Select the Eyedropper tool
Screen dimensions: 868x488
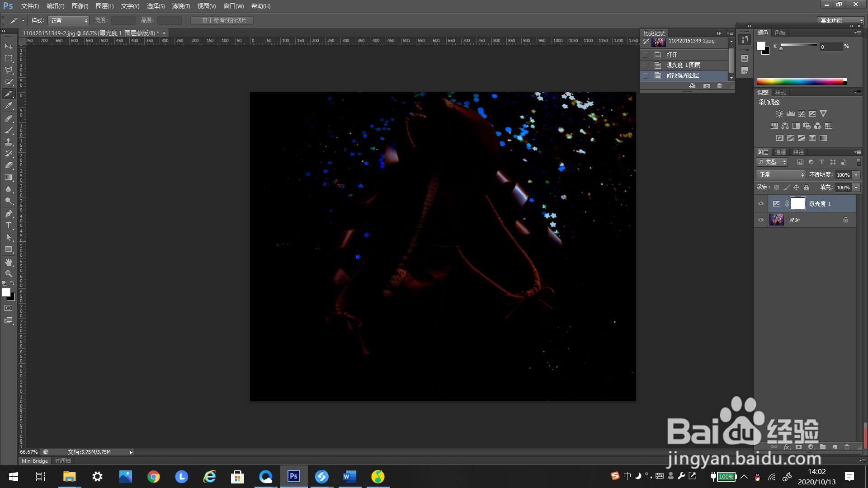point(9,106)
